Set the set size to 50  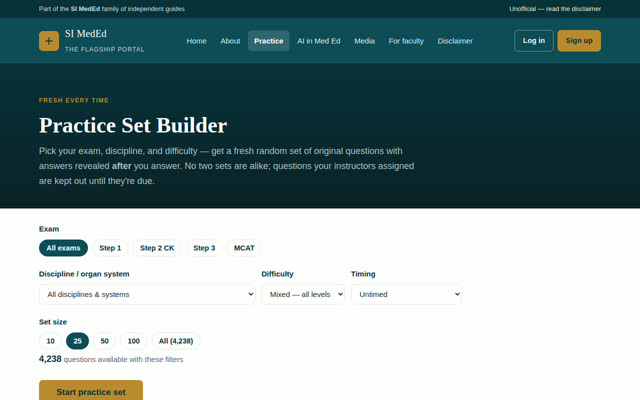pyautogui.click(x=104, y=341)
